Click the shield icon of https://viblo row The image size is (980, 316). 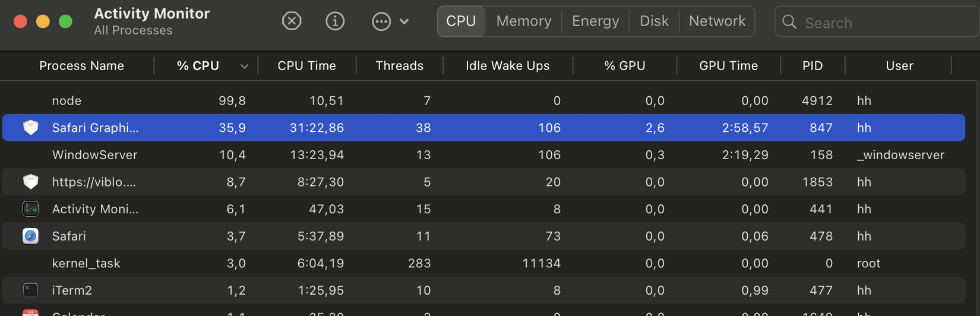click(x=30, y=182)
